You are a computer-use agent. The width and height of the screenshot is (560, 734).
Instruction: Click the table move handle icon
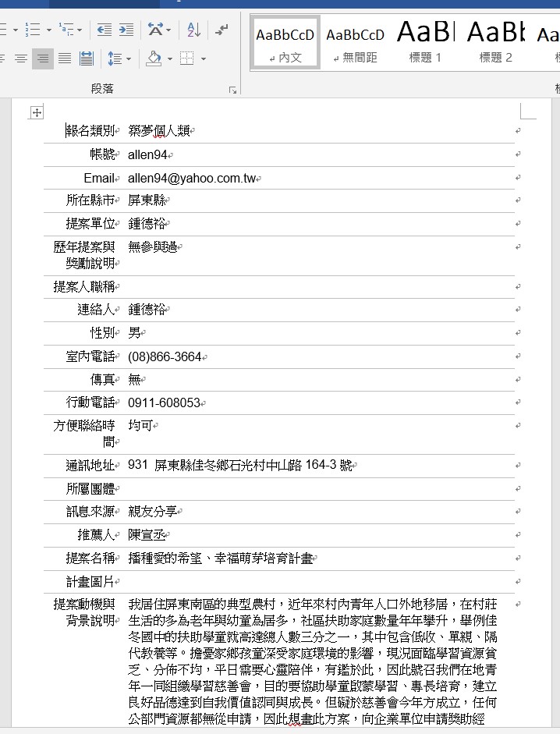(x=36, y=113)
